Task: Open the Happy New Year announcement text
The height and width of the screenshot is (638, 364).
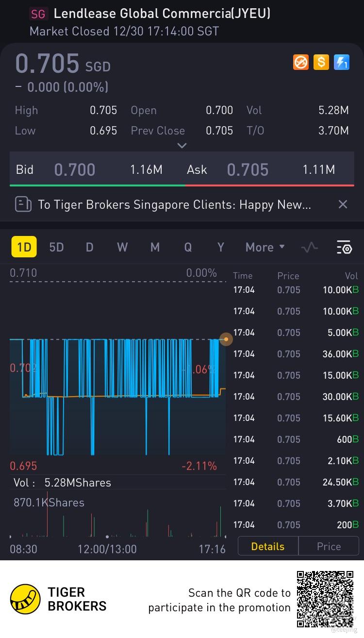Action: (174, 204)
